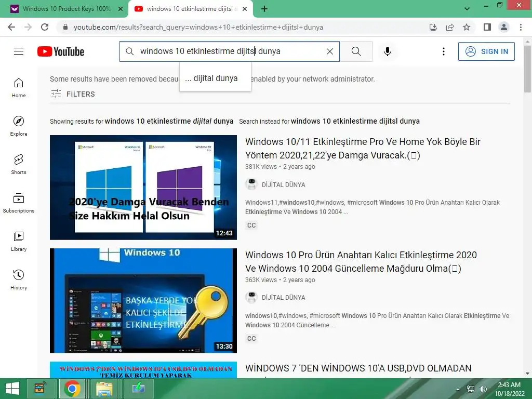Open the YouTube hamburger guide menu
This screenshot has width=532, height=399.
coord(19,51)
